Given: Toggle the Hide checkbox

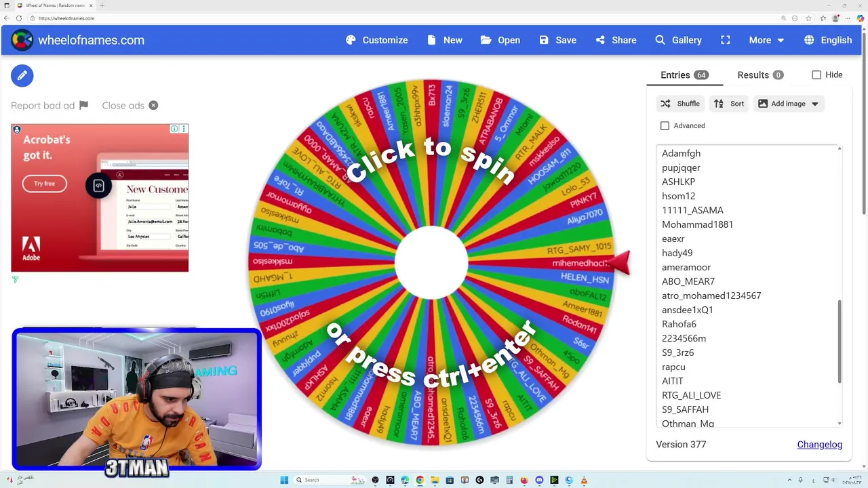Looking at the screenshot, I should click(x=816, y=75).
